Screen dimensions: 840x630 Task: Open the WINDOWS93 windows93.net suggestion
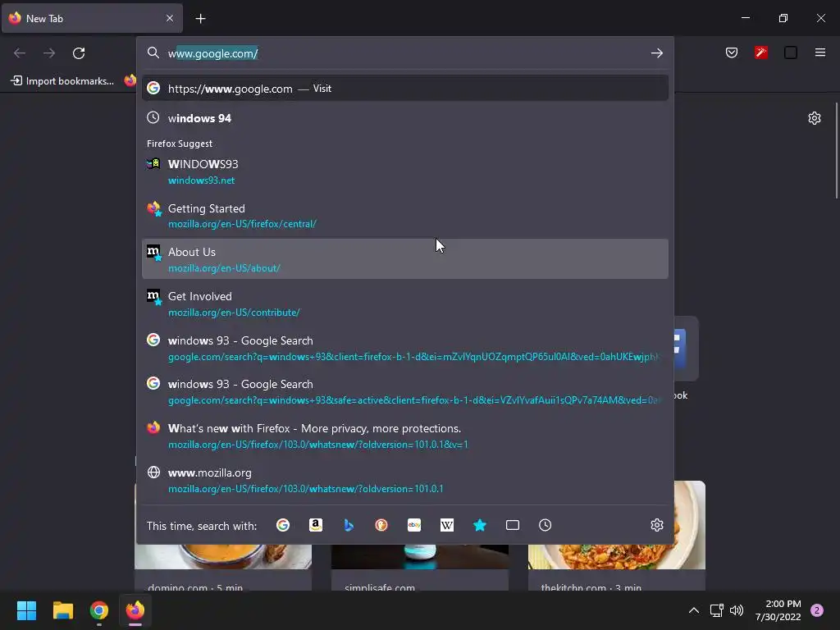tap(405, 172)
